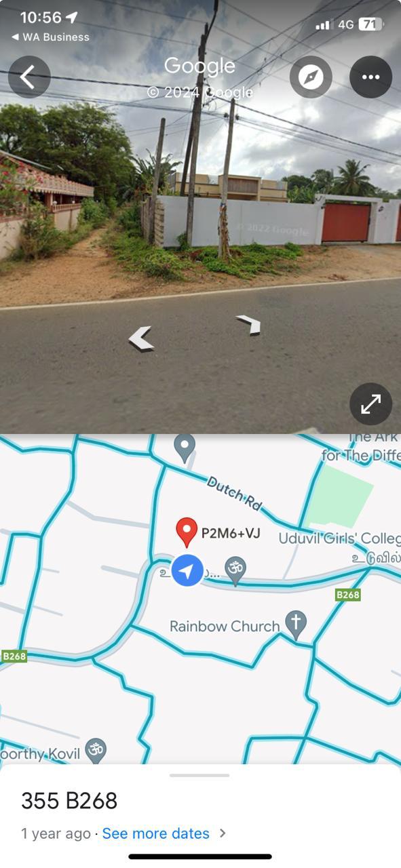The height and width of the screenshot is (868, 401).
Task: Open the Kovil temple marker at bottom
Action: point(96,751)
